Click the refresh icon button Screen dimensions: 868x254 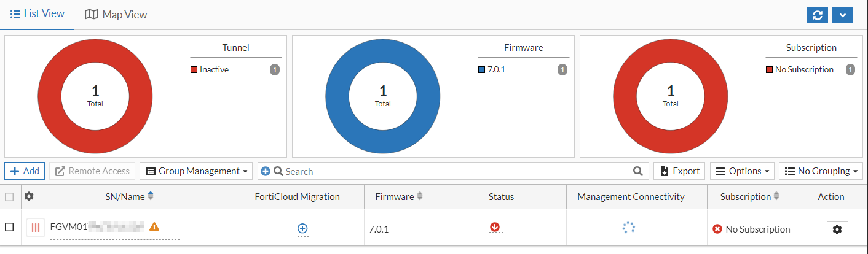817,15
